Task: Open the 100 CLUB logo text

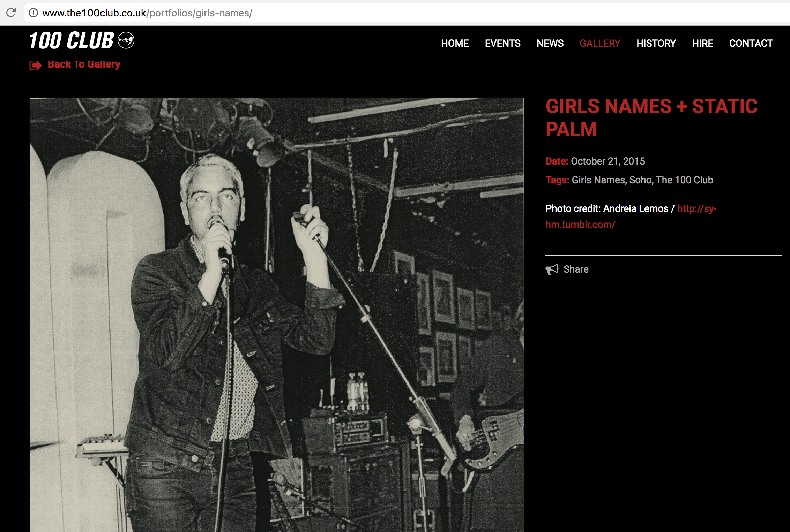Action: click(71, 40)
